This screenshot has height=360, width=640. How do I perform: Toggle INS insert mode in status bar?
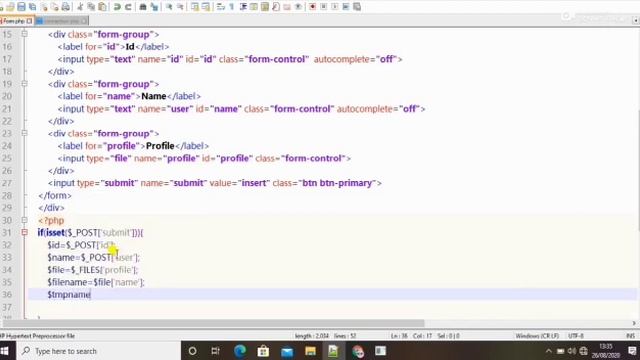631,336
